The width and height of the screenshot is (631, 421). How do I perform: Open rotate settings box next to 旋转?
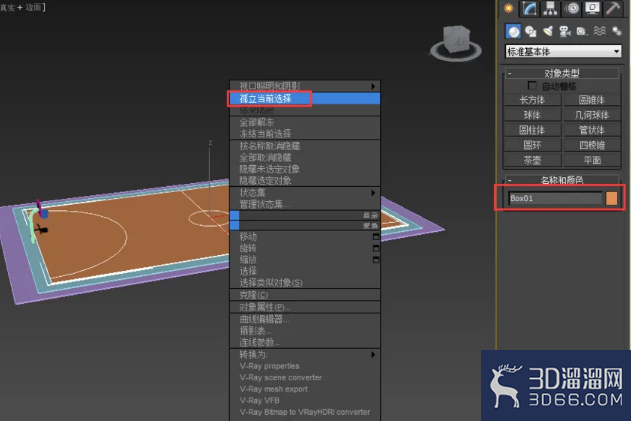376,248
